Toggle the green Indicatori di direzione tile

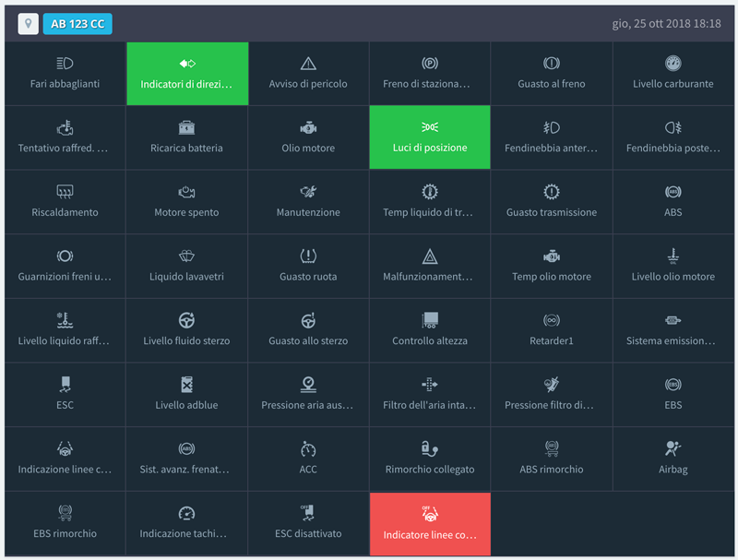[x=187, y=74]
